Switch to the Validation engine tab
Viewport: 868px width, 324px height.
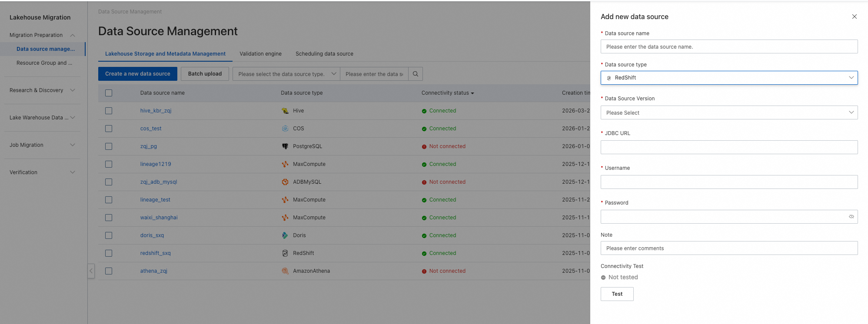260,54
